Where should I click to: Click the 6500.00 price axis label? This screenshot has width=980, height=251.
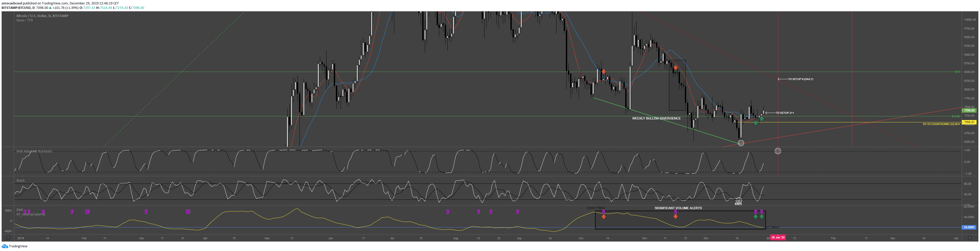(x=969, y=142)
